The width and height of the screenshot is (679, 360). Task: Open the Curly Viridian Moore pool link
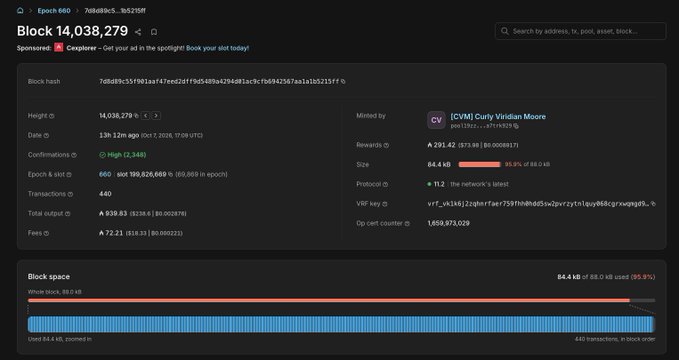coord(498,117)
